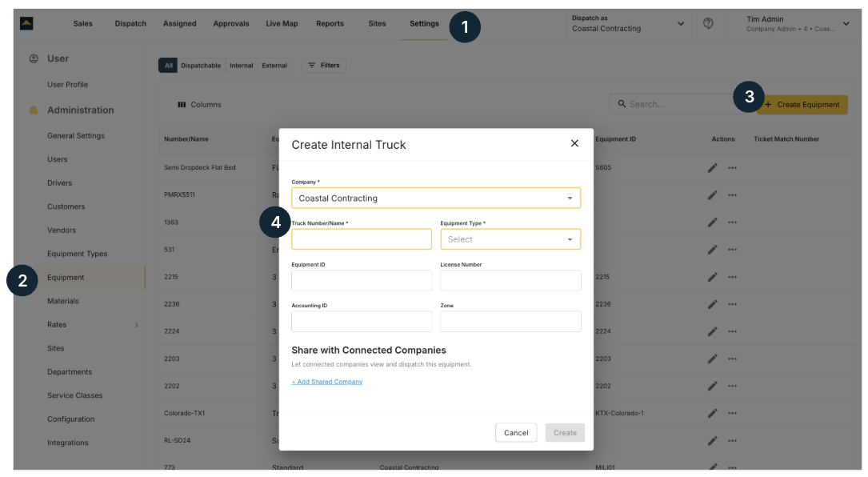Open the Assigned tab
The height and width of the screenshot is (477, 868).
[180, 23]
